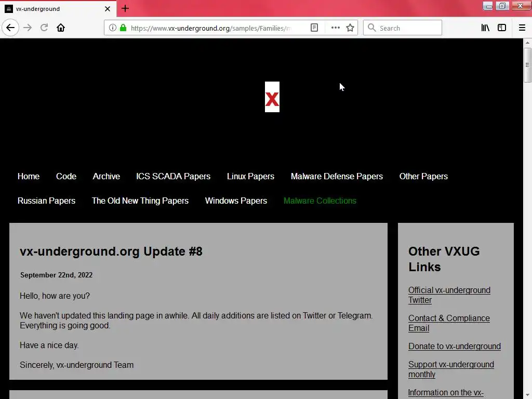Open the Code menu item
This screenshot has width=532, height=399.
(66, 177)
